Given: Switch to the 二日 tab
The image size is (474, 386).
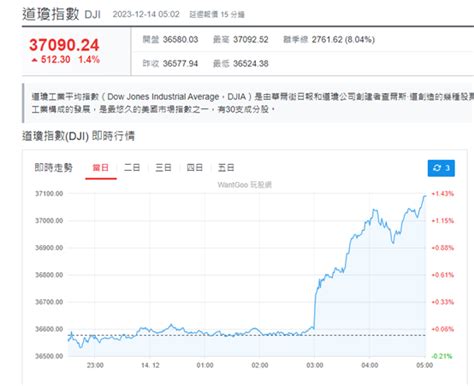Looking at the screenshot, I should (132, 167).
